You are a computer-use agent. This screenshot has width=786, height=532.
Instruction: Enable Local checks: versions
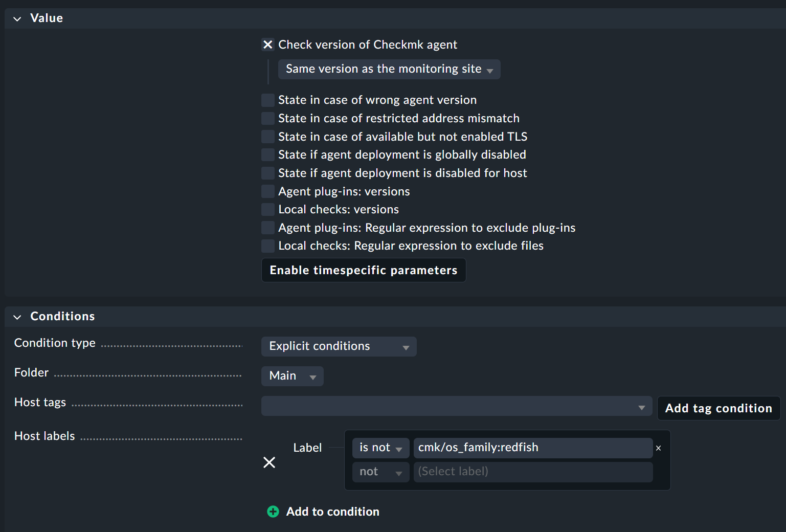pyautogui.click(x=267, y=209)
